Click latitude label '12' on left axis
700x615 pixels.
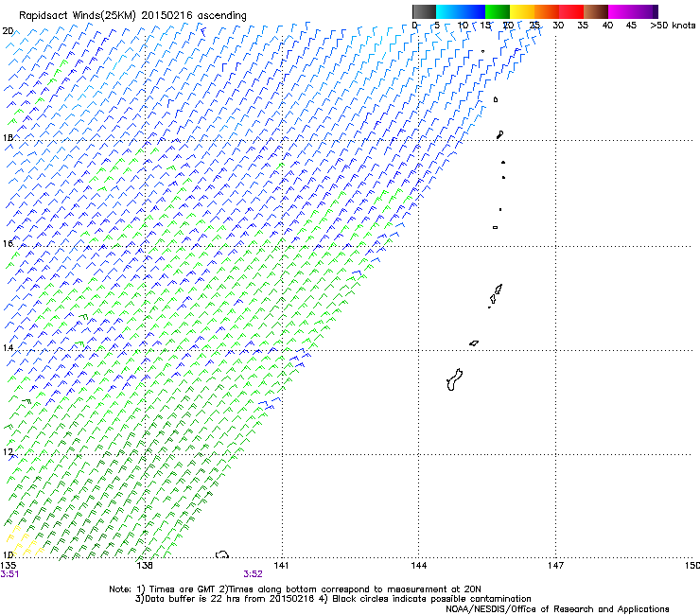8,451
